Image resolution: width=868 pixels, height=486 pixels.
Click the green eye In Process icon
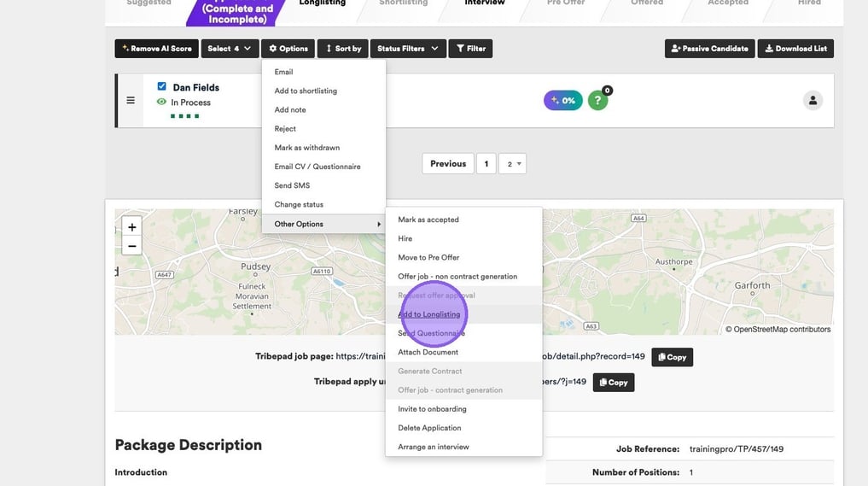click(161, 102)
